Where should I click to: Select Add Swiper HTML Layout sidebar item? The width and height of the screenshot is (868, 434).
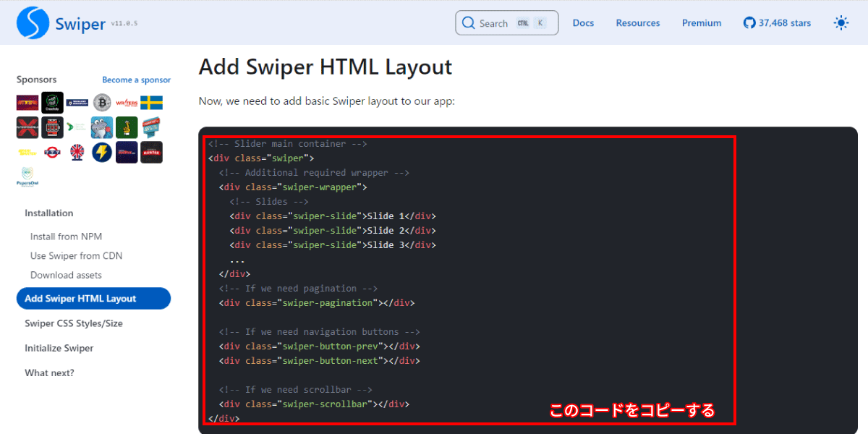click(93, 299)
